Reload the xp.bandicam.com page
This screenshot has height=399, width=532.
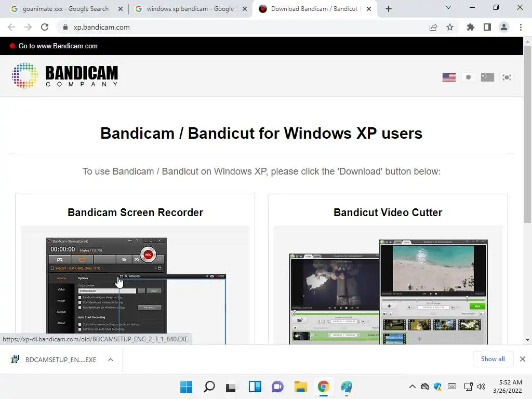pyautogui.click(x=45, y=27)
